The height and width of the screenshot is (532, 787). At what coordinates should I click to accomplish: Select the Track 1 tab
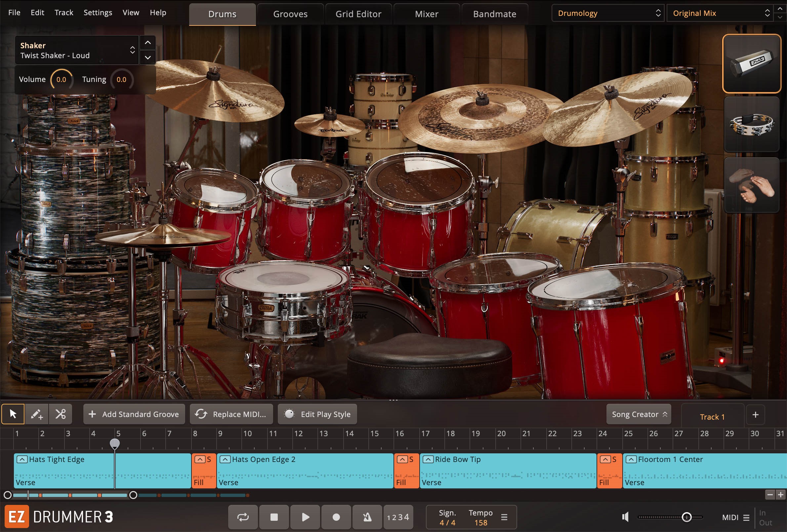[712, 417]
